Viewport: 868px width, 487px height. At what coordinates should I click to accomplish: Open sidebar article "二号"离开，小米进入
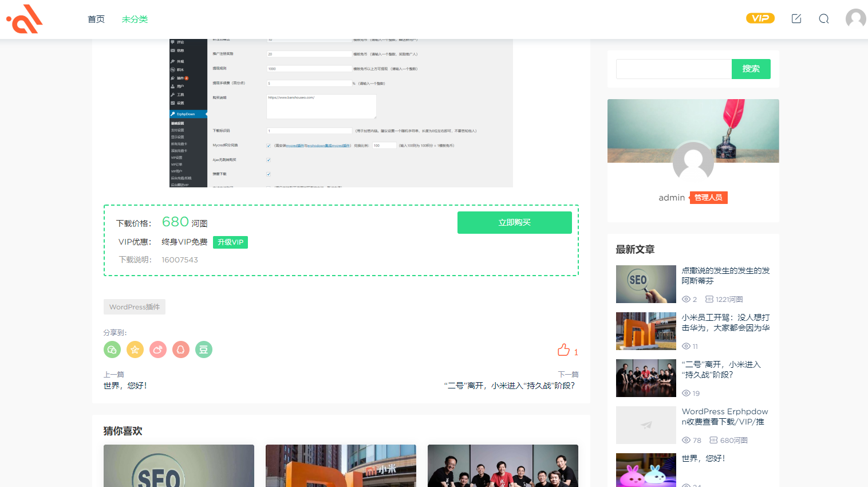tap(721, 370)
